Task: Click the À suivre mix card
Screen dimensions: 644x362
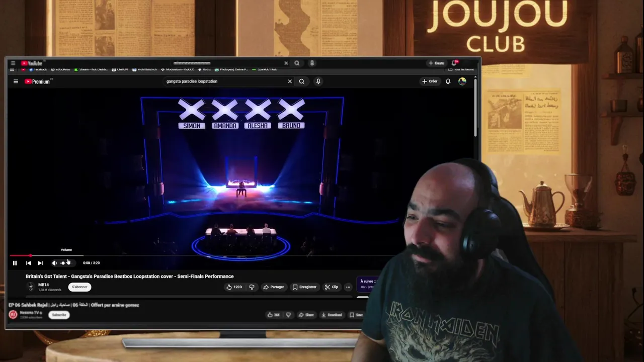Action: (x=367, y=284)
